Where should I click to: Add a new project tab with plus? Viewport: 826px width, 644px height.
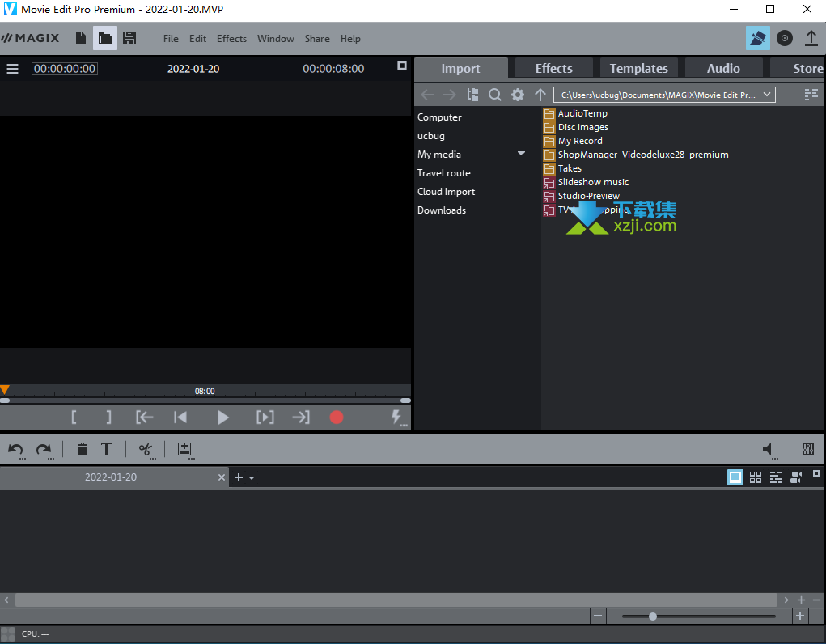click(239, 477)
